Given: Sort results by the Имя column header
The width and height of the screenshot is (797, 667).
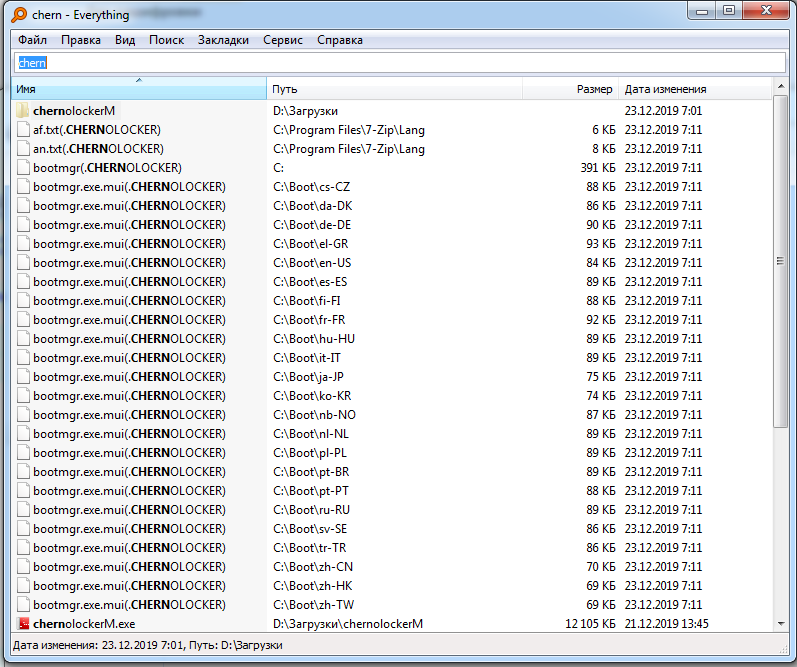Looking at the screenshot, I should coord(139,89).
